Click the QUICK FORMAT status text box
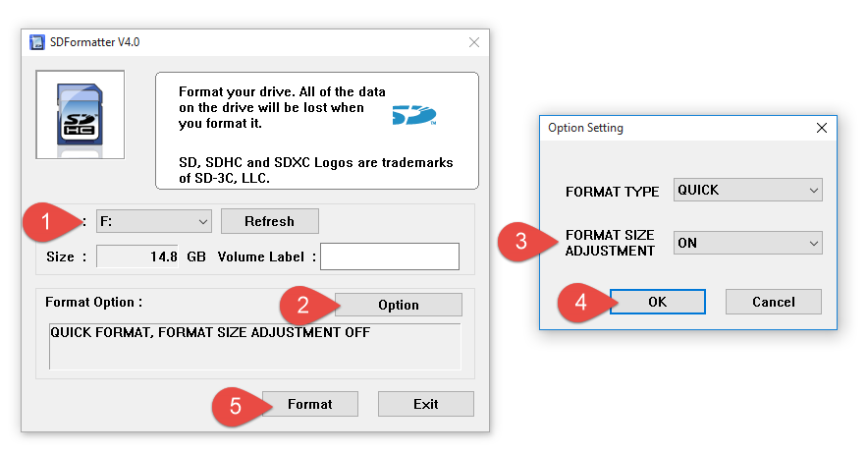 [254, 346]
